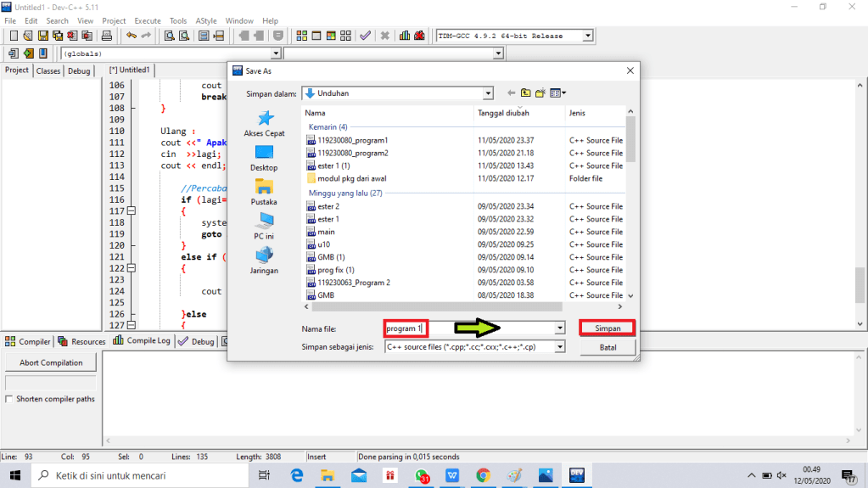Open the Simpan sebagai jenis dropdown
The image size is (868, 488).
(x=559, y=347)
